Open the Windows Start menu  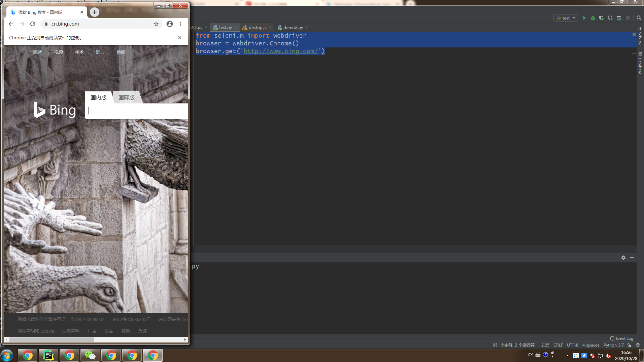tap(7, 355)
